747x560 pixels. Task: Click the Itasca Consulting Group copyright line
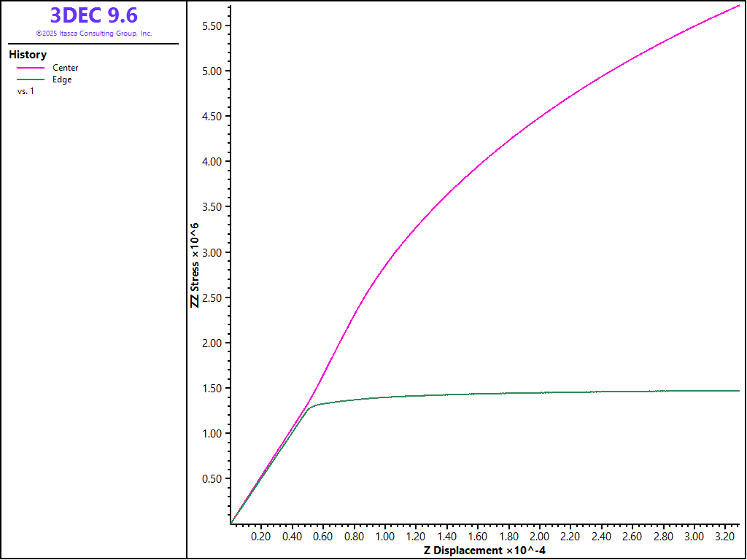(x=93, y=34)
